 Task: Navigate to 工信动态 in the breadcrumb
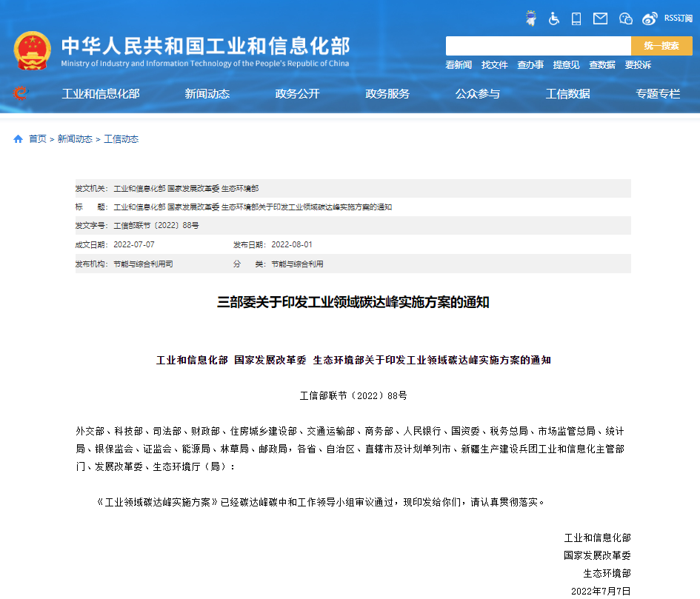[x=121, y=139]
